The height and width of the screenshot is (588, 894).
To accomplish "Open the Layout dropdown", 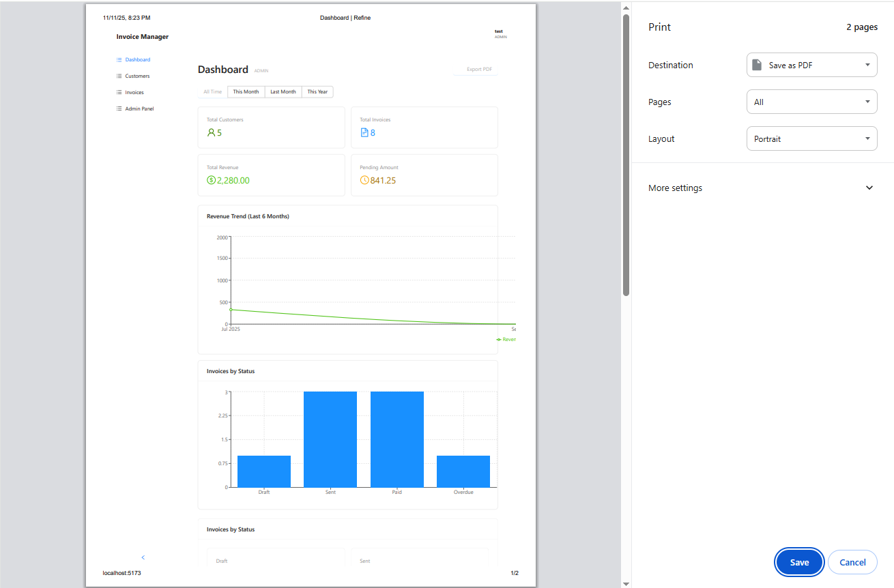I will click(811, 139).
